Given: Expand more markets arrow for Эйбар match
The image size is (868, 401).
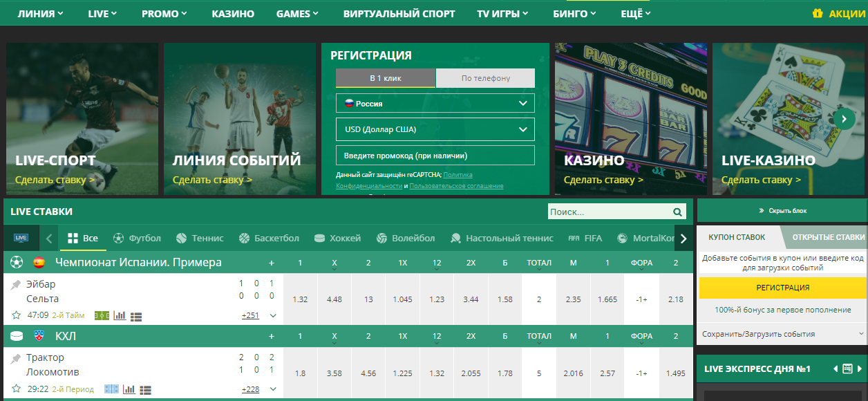Looking at the screenshot, I should pyautogui.click(x=273, y=315).
